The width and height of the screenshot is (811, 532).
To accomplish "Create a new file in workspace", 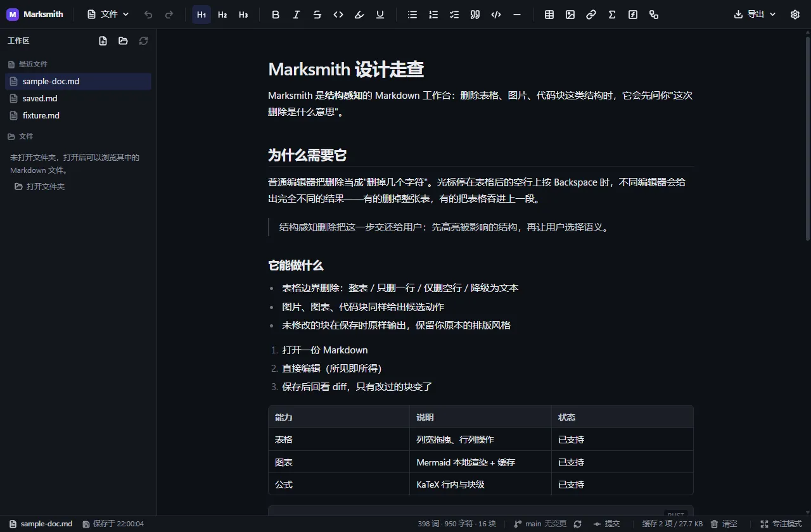I will (103, 41).
